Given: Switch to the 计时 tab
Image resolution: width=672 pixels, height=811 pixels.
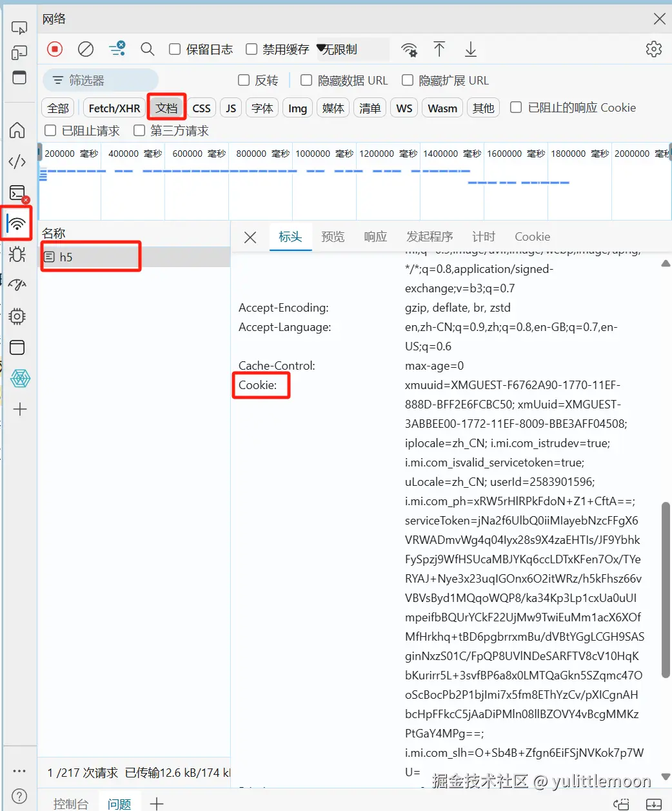Looking at the screenshot, I should (x=484, y=237).
